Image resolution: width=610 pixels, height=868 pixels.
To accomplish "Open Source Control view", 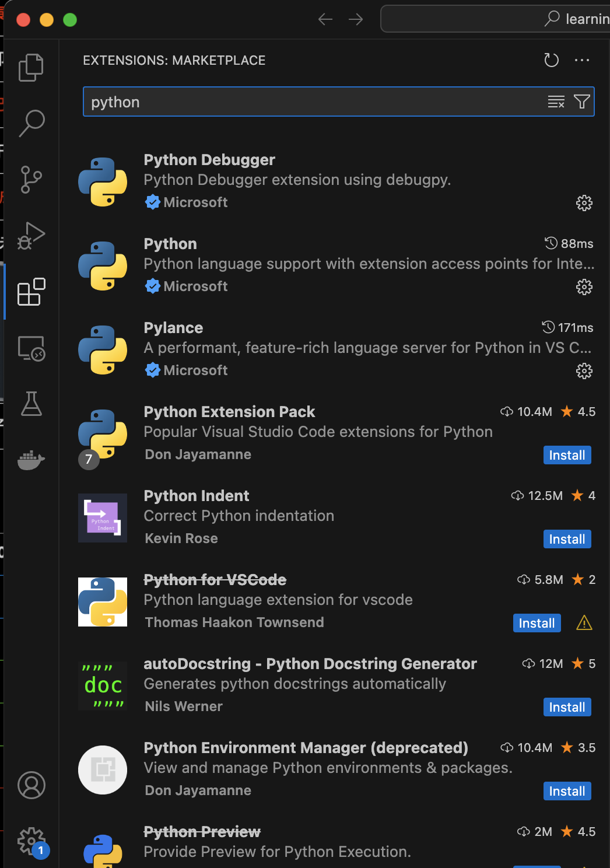I will [31, 180].
